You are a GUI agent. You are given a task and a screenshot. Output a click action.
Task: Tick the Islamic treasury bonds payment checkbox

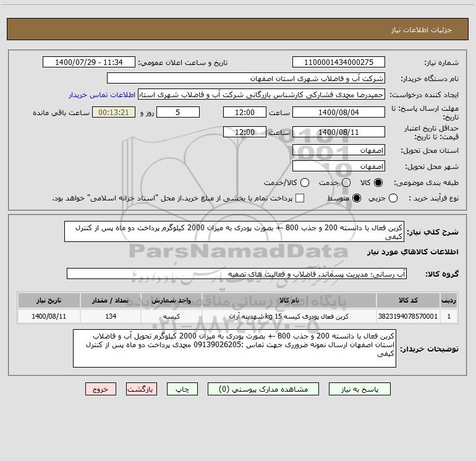pos(300,198)
